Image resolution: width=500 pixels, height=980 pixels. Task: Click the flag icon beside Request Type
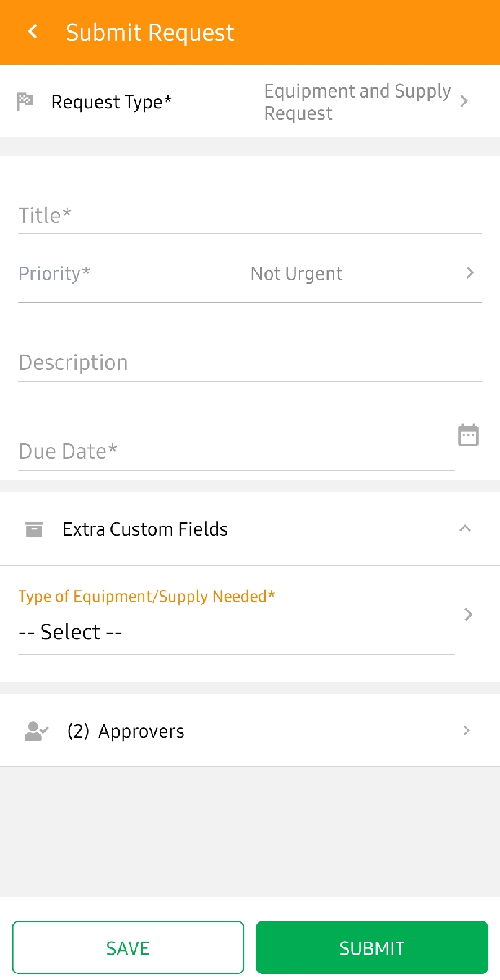[x=25, y=101]
